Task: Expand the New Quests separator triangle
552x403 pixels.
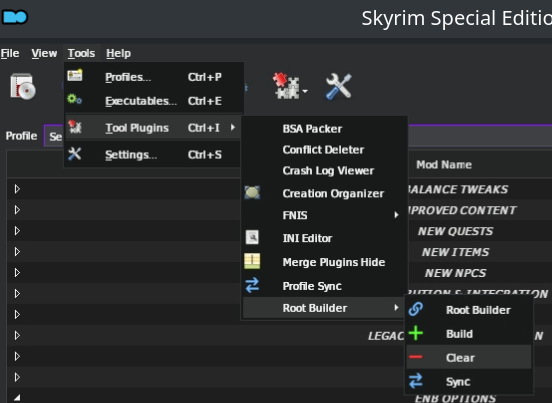Action: tap(17, 231)
